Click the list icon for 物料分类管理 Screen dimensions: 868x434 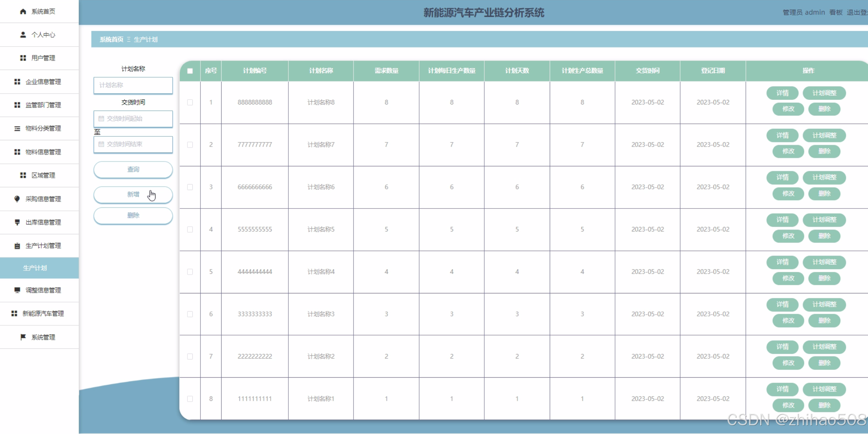tap(17, 128)
